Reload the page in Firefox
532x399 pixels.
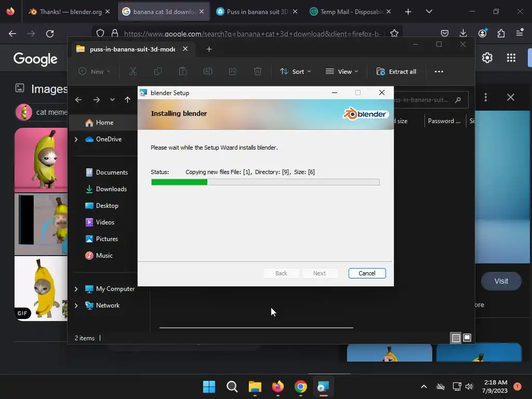(x=50, y=34)
